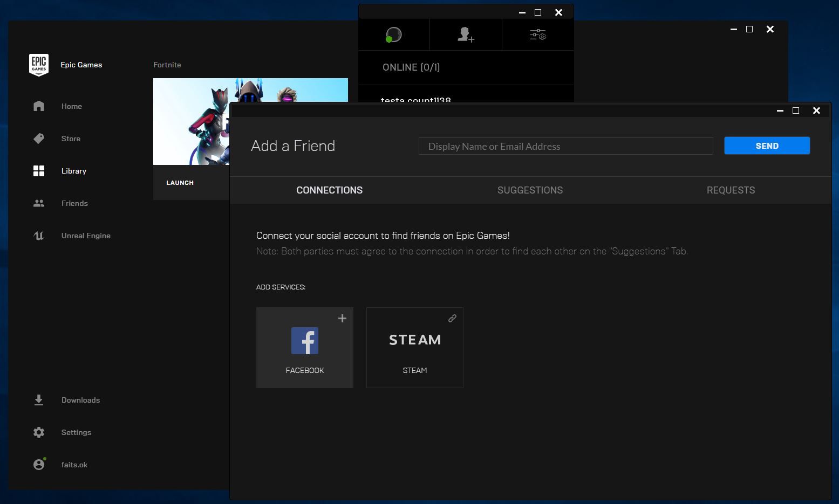Switch to the Connections tab
Viewport: 839px width, 504px height.
330,190
